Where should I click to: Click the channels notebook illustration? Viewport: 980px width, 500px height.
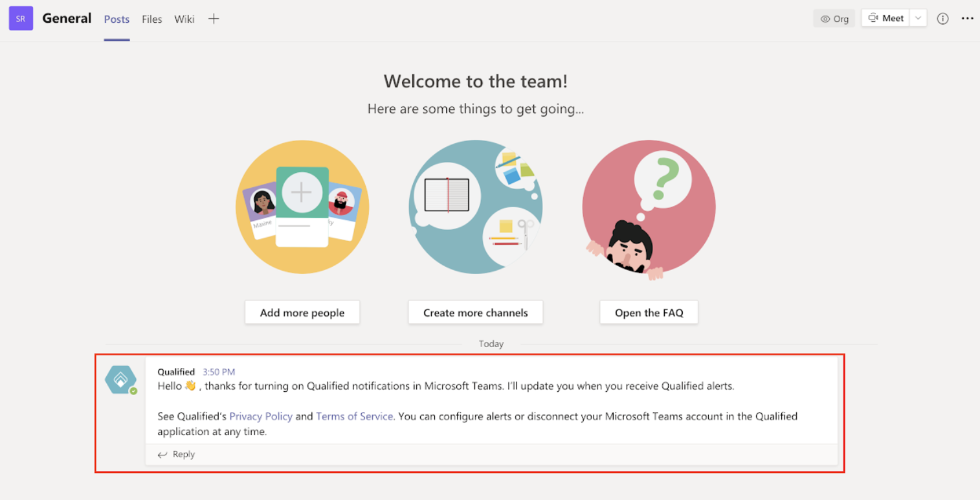click(476, 207)
